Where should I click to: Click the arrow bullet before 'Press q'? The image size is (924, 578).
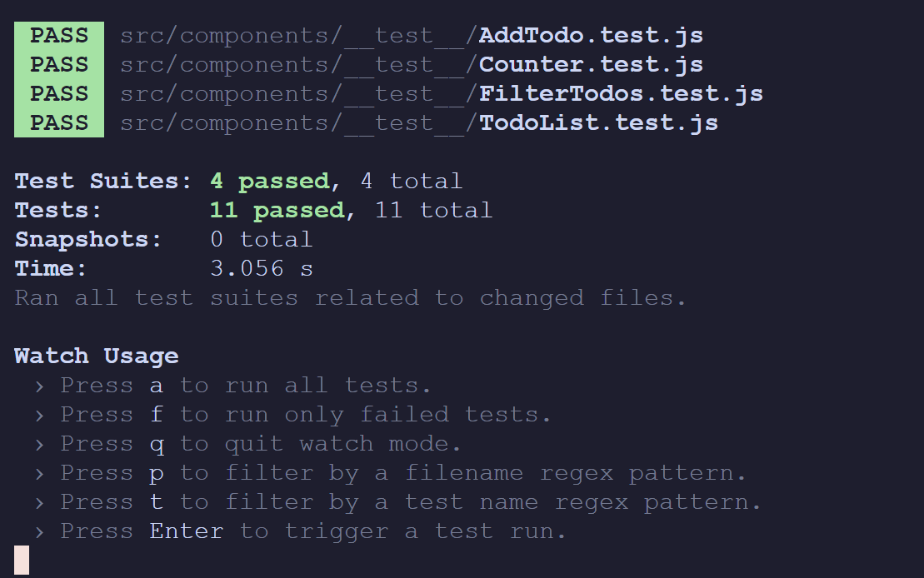(x=39, y=445)
